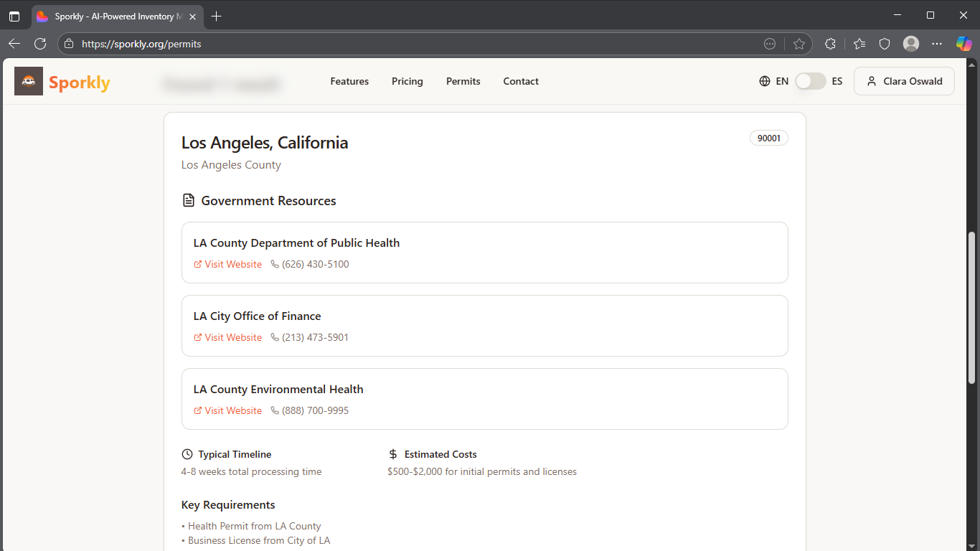Open the Pricing menu item
980x551 pixels.
click(407, 81)
